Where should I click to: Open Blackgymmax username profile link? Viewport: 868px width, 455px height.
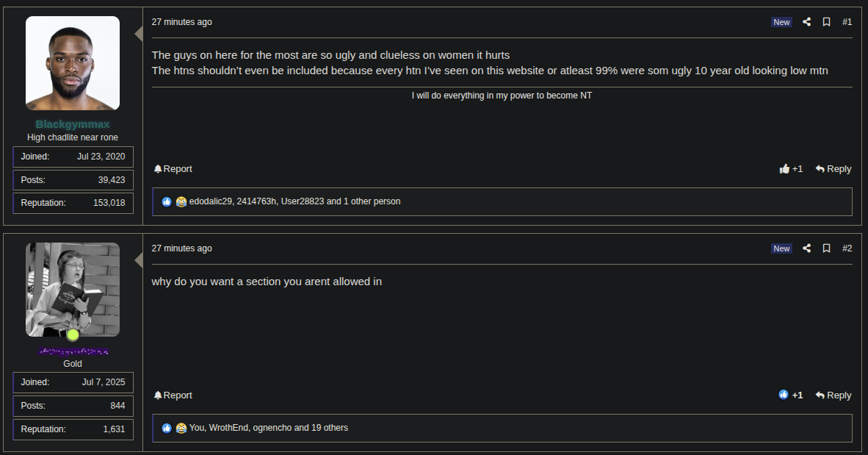tap(73, 124)
